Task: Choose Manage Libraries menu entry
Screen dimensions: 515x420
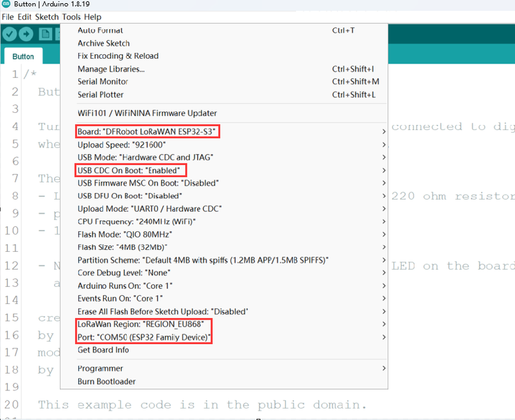Action: pos(111,69)
